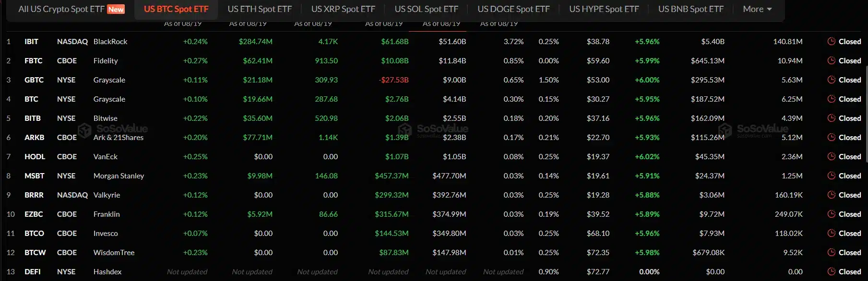Switch to US ETH Spot ETF tab

(x=260, y=9)
